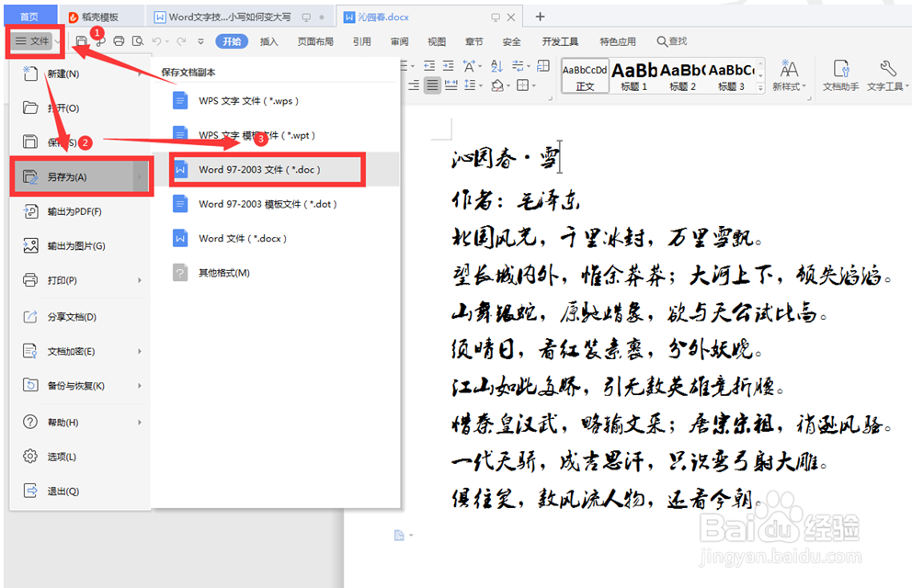Open the 审阅 ribbon tab
The width and height of the screenshot is (912, 588).
[x=399, y=40]
